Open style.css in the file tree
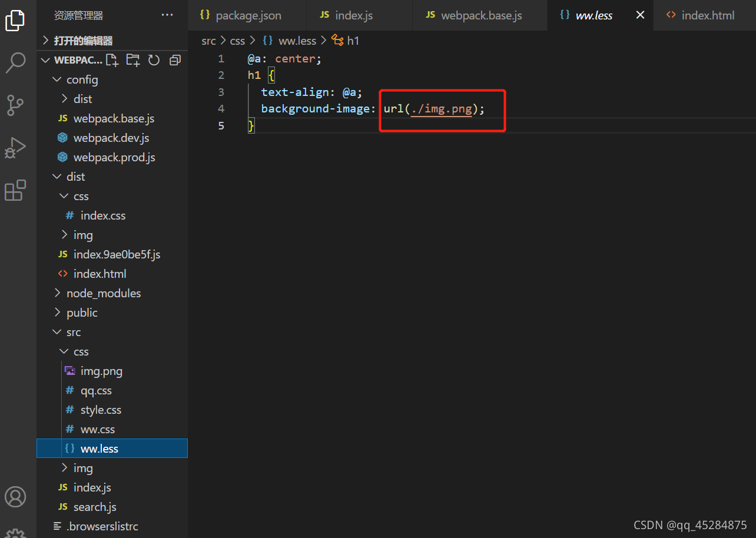Image resolution: width=756 pixels, height=538 pixels. [112, 410]
